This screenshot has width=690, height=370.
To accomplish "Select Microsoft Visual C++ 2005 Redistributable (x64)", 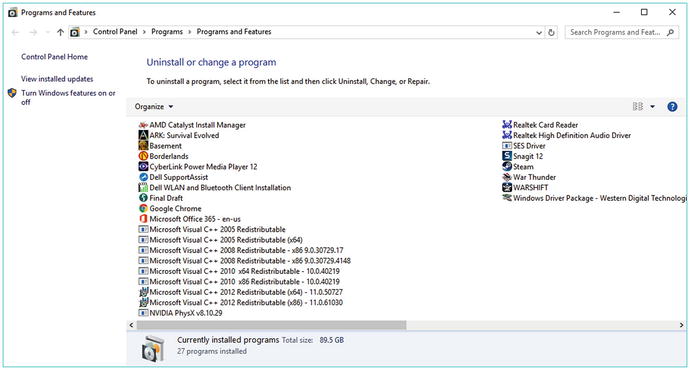I will point(220,240).
